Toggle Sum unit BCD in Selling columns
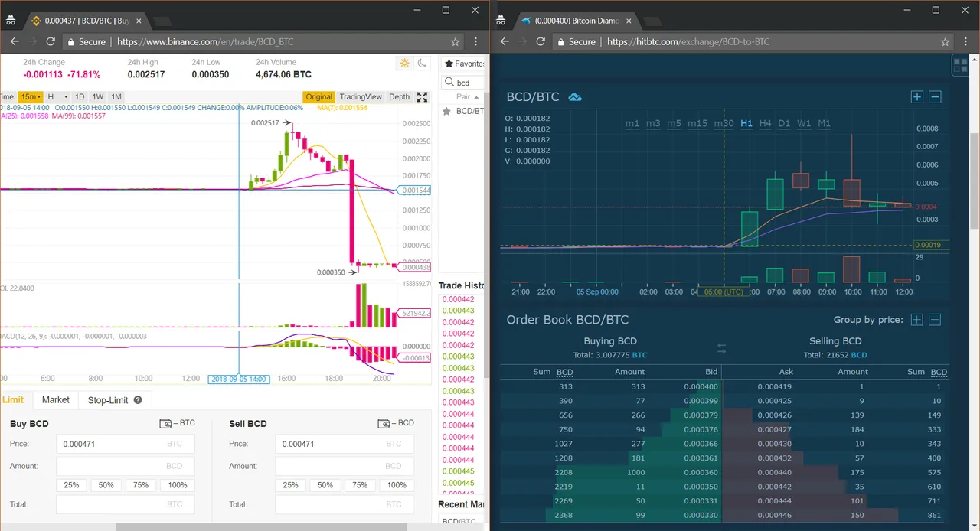980x531 pixels. coord(939,372)
